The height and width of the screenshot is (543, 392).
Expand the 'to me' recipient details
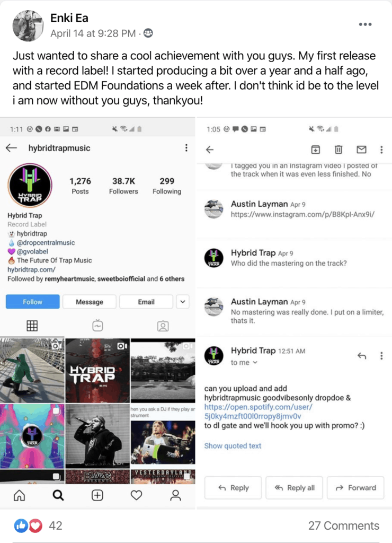tap(244, 363)
